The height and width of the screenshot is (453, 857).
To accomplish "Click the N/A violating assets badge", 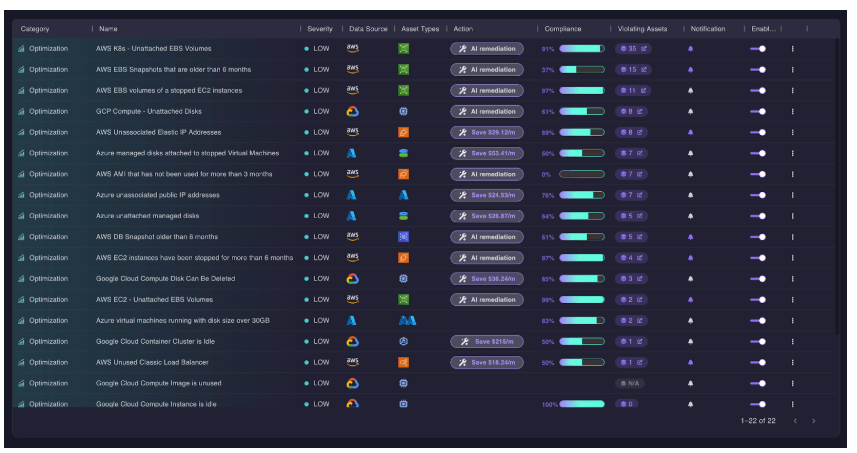I will pos(630,383).
